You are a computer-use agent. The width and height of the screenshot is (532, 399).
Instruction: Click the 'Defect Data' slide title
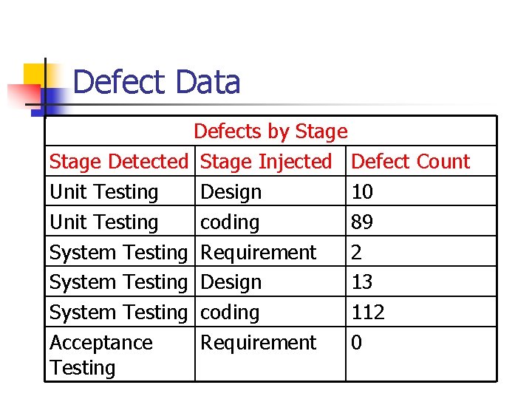click(157, 82)
